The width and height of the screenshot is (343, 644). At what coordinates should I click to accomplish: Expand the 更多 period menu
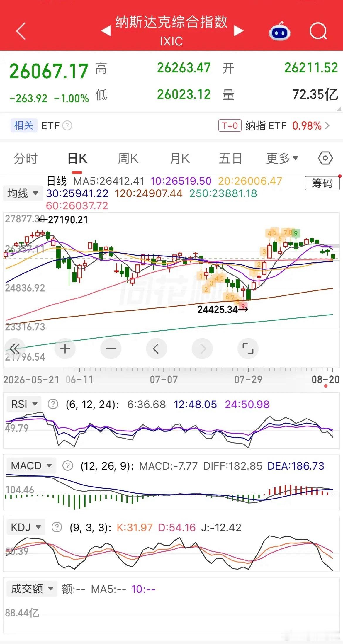tap(282, 159)
